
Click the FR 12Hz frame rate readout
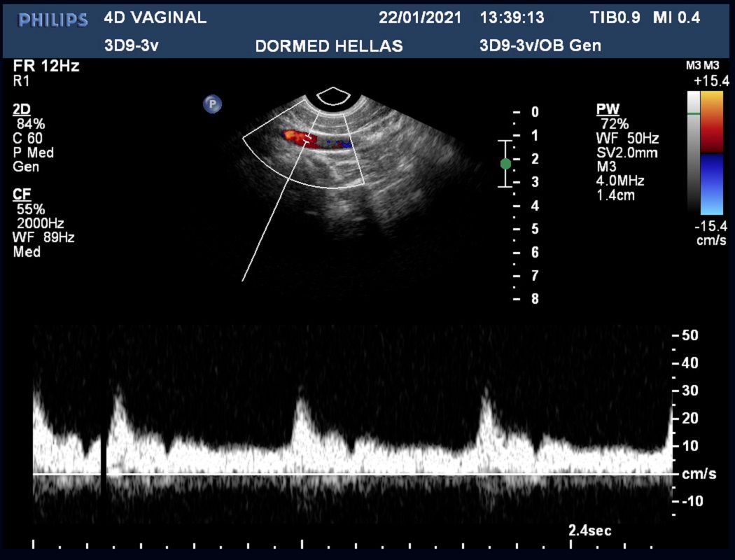46,66
